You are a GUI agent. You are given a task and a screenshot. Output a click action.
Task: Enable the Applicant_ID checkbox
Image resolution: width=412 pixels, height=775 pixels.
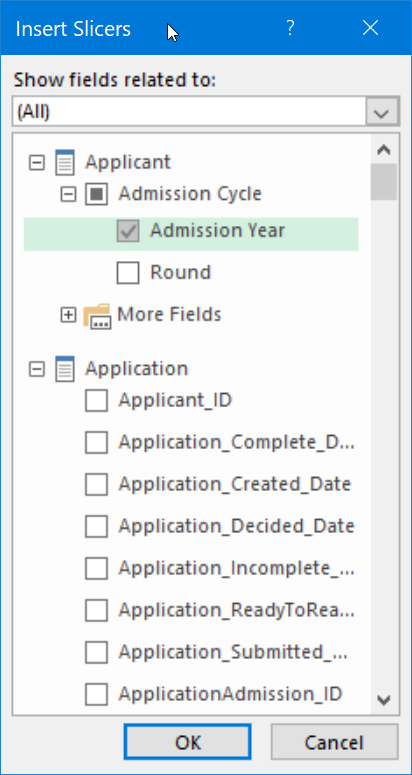[x=96, y=400]
